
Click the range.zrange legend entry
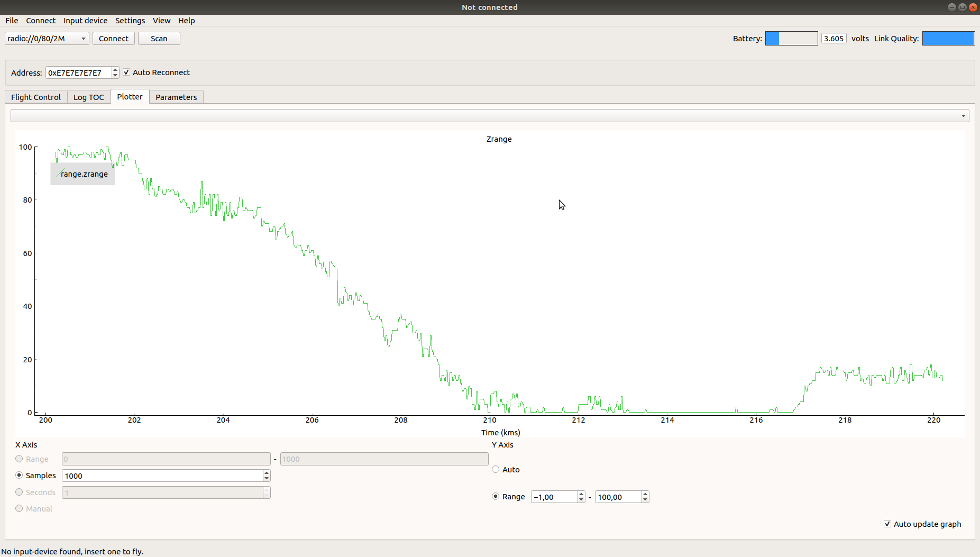pyautogui.click(x=83, y=174)
